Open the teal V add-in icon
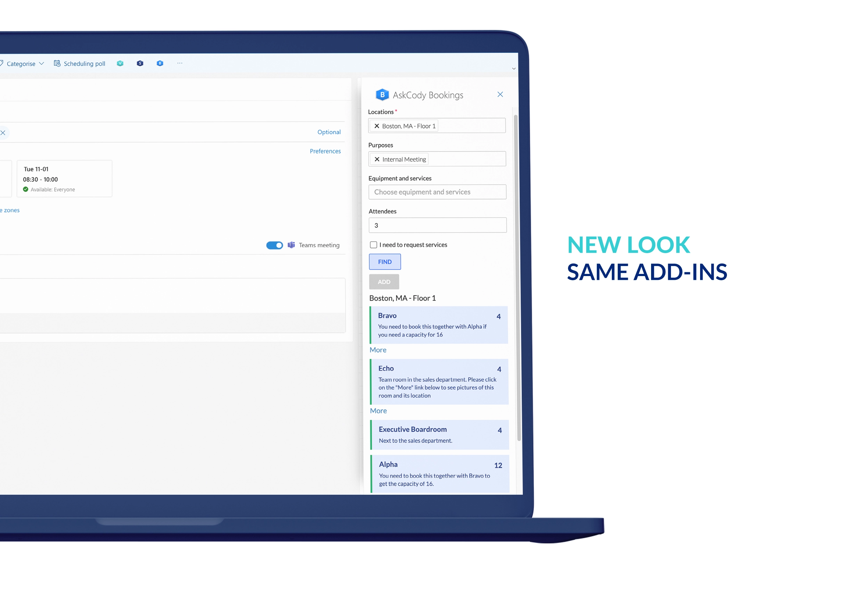Image resolution: width=868 pixels, height=598 pixels. pyautogui.click(x=120, y=63)
